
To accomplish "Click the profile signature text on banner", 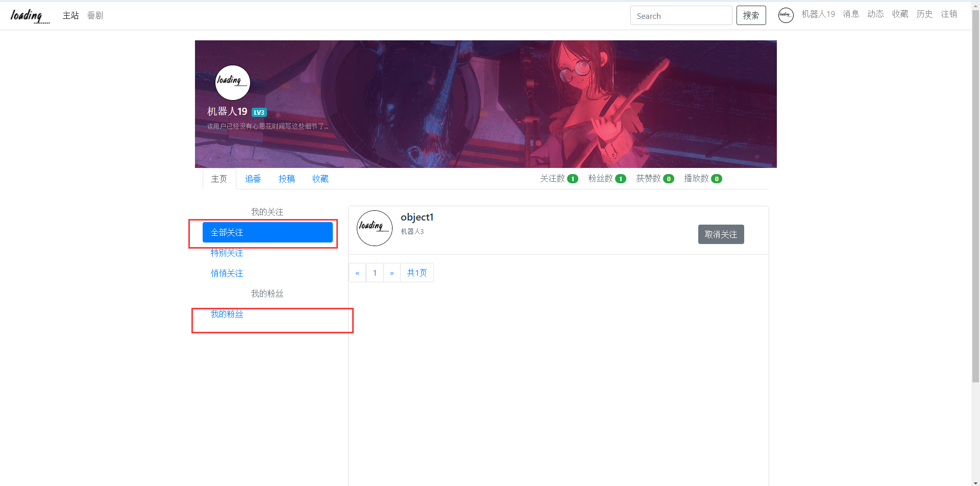I will coord(267,126).
